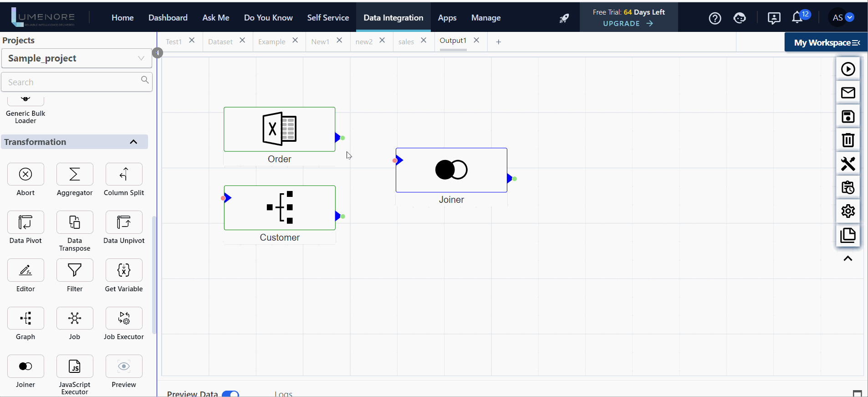
Task: Click the Data Pivot transformation icon
Action: pos(26,222)
